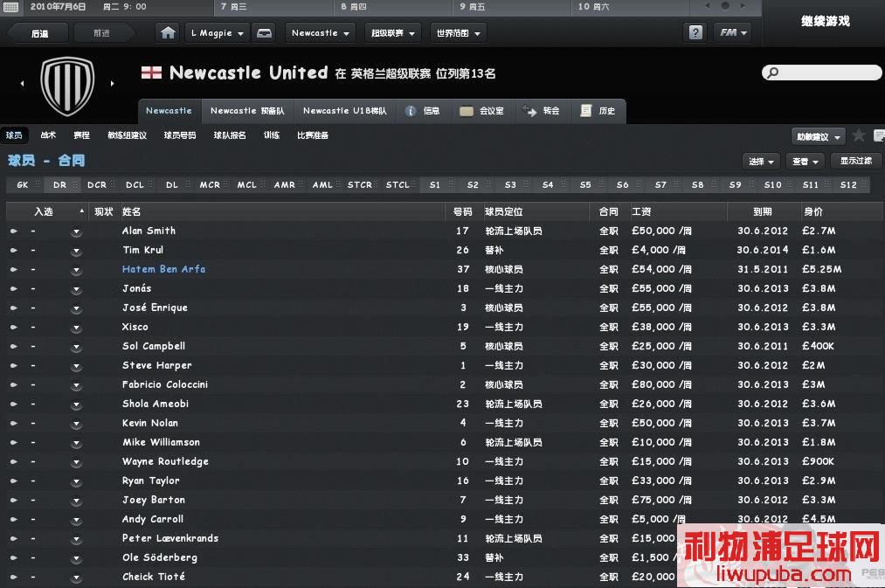Click the 继续游戏 continue game button
The height and width of the screenshot is (588, 885).
tap(826, 22)
